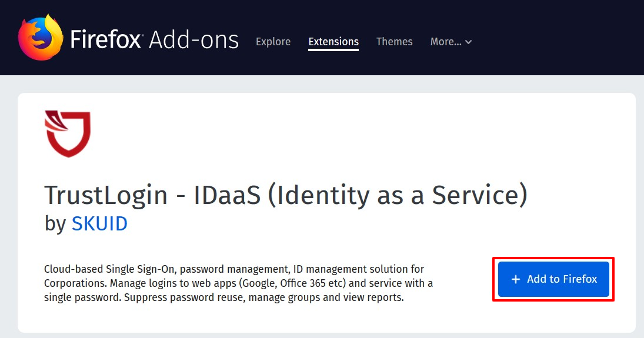Select the Extensions tab in header
The image size is (644, 338).
[333, 42]
